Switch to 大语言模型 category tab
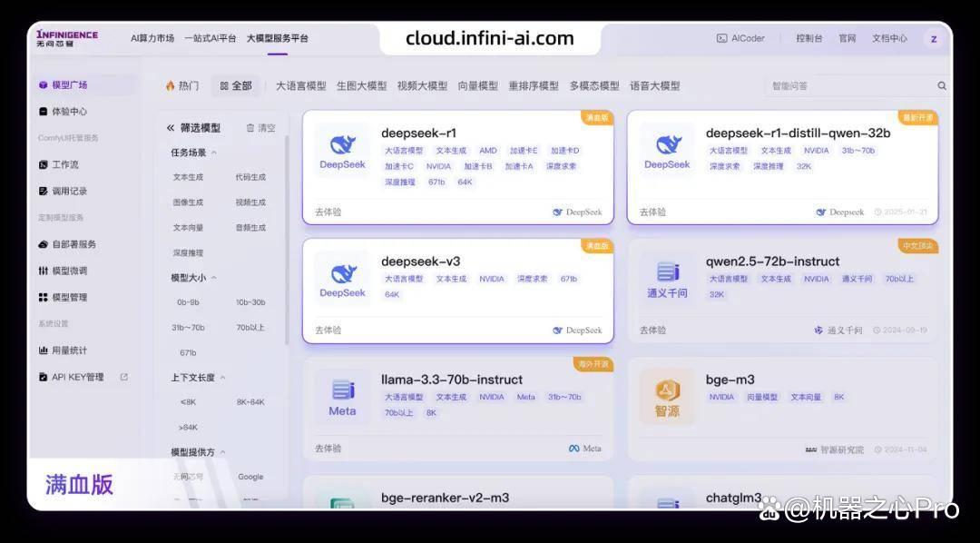 [301, 85]
